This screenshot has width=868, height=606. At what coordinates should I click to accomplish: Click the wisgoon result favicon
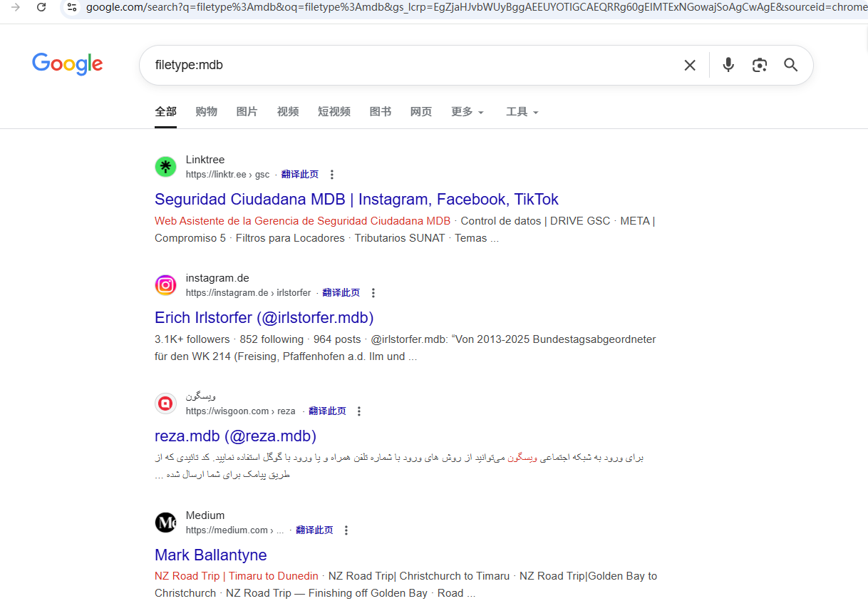pos(165,404)
